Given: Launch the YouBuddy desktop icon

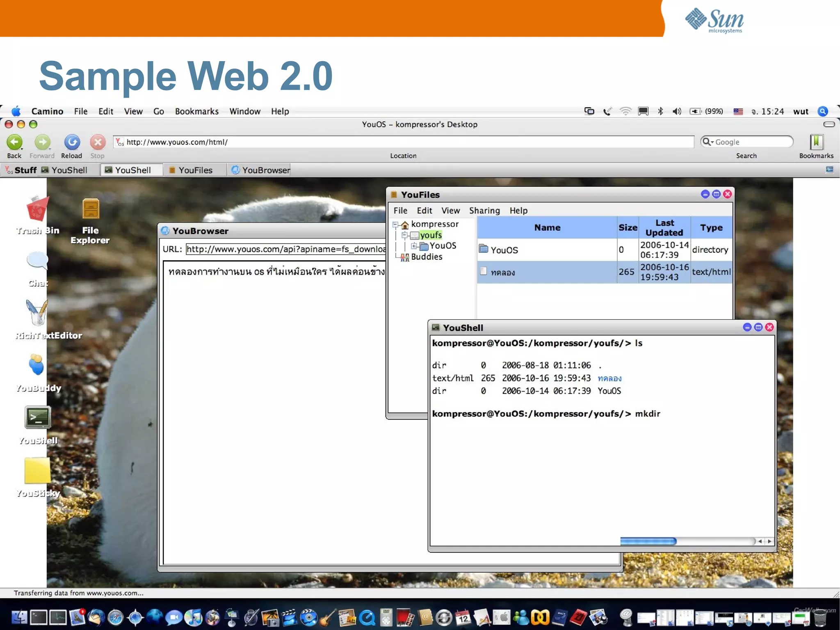Looking at the screenshot, I should point(37,364).
